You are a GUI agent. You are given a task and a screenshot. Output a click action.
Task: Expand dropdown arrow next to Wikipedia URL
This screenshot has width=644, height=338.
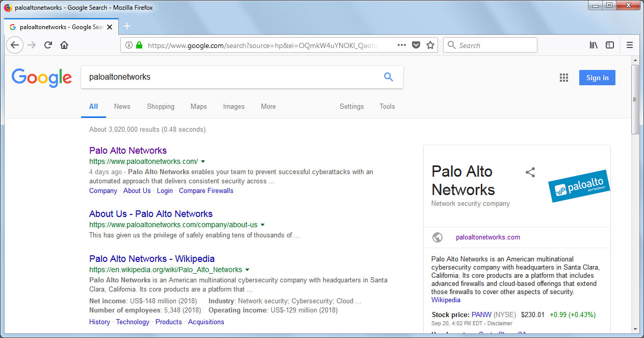click(x=247, y=270)
